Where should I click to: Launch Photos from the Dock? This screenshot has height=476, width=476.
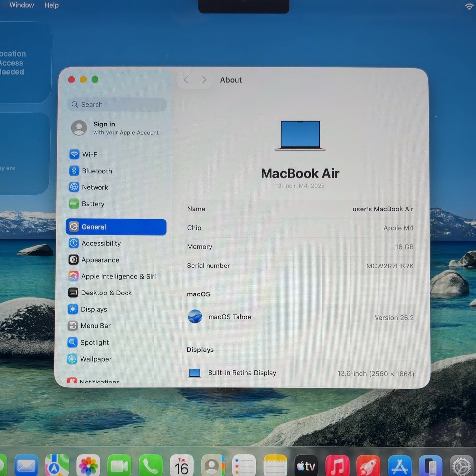(88, 466)
